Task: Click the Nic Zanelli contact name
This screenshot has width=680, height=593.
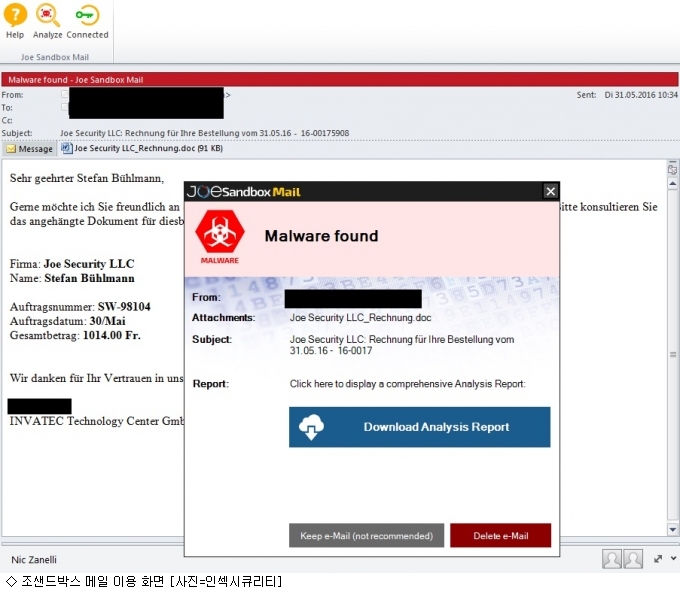Action: pyautogui.click(x=34, y=560)
